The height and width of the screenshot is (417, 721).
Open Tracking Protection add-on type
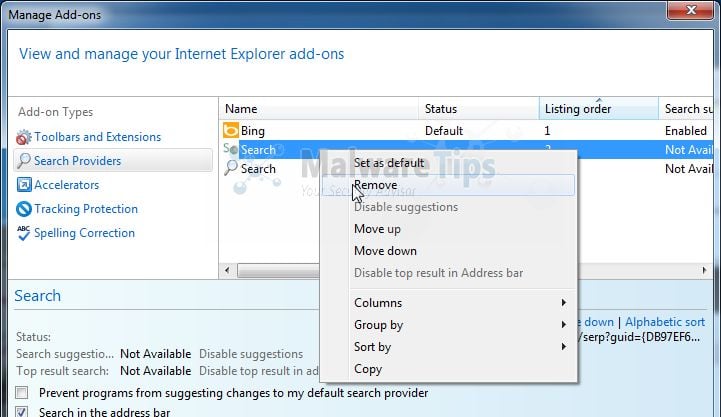pyautogui.click(x=86, y=209)
